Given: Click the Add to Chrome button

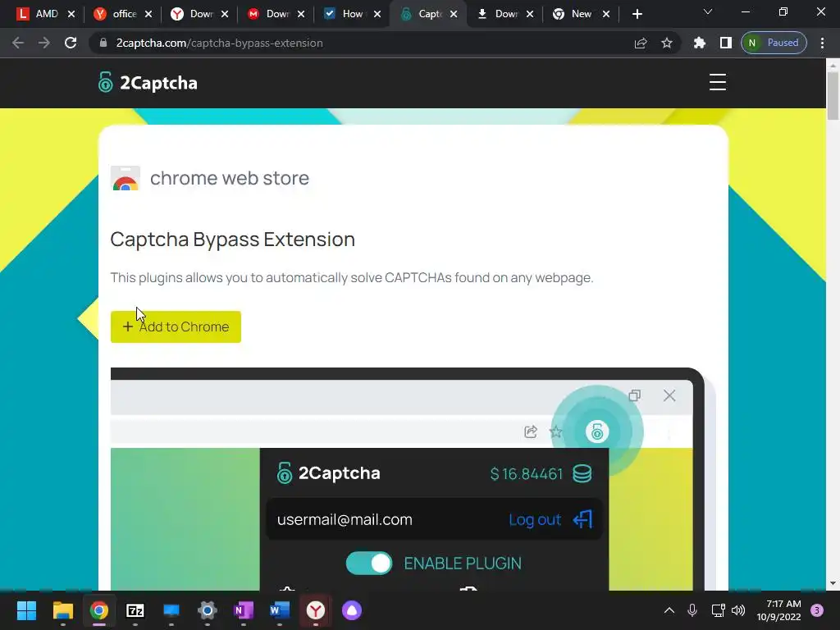Looking at the screenshot, I should tap(176, 326).
